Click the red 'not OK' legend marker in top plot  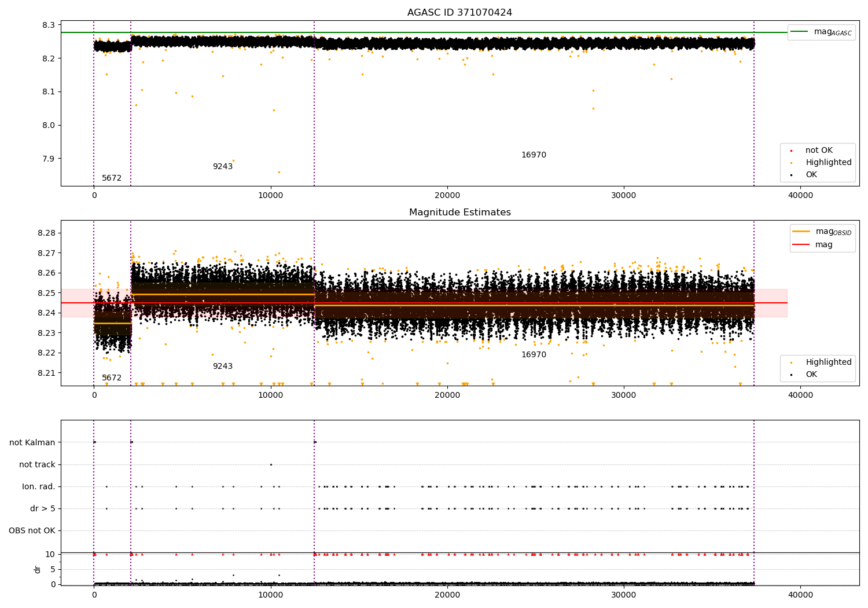(x=791, y=151)
